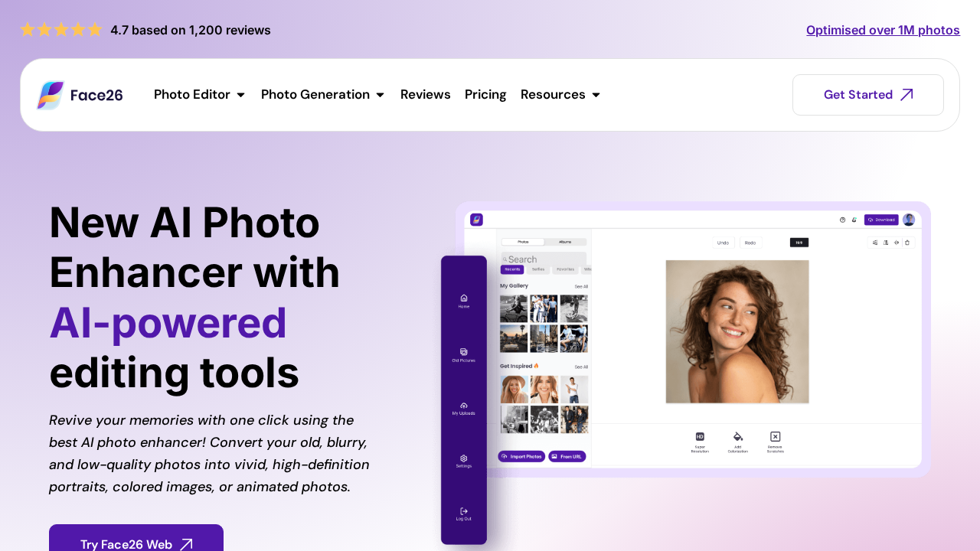Click the trash icon above the photo canvas

[906, 242]
